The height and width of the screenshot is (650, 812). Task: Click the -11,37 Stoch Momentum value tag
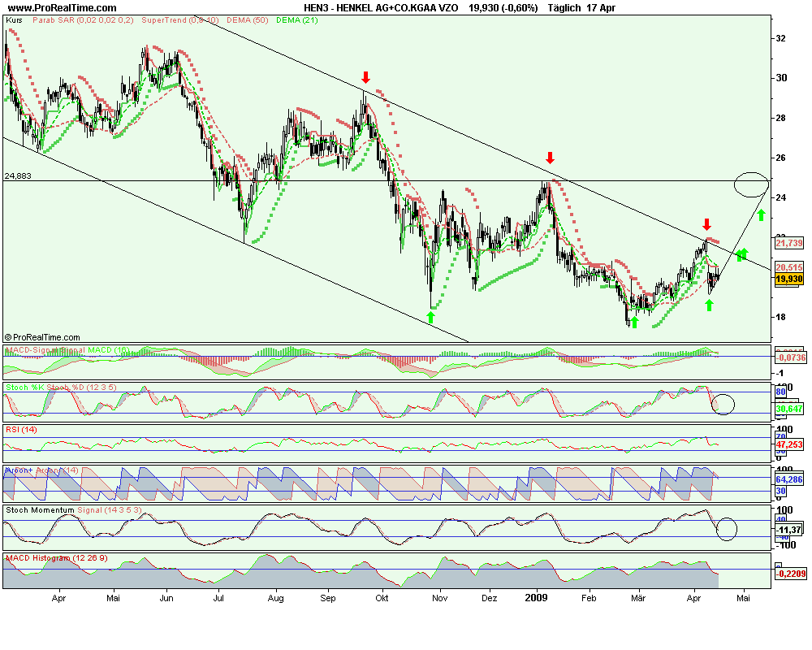(790, 530)
